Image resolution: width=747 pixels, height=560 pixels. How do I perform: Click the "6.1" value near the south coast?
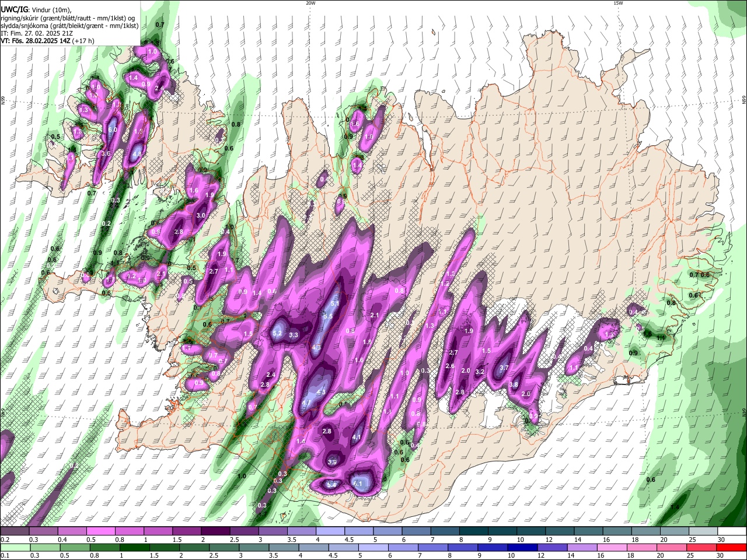358,484
